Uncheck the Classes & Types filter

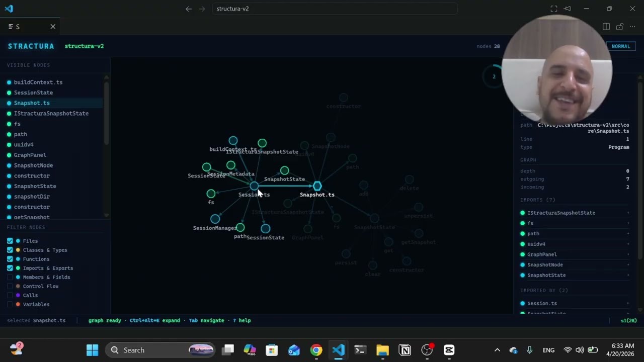click(10, 250)
